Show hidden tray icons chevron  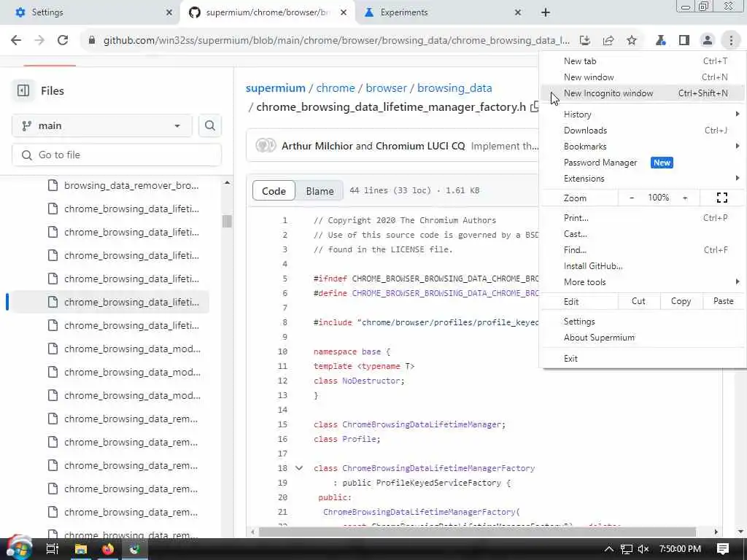click(x=609, y=549)
